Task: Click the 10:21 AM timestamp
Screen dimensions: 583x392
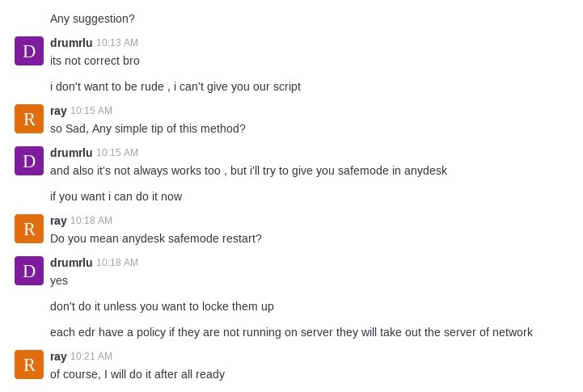Action: coord(91,356)
